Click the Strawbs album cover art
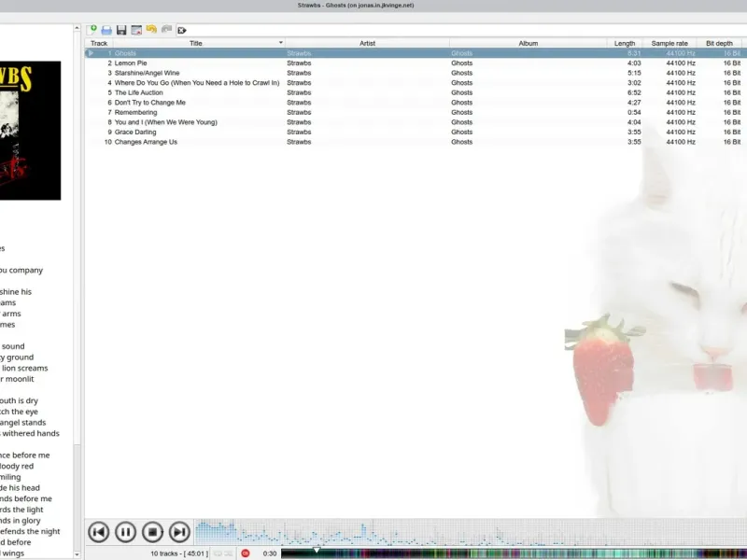The height and width of the screenshot is (560, 747). (x=30, y=131)
